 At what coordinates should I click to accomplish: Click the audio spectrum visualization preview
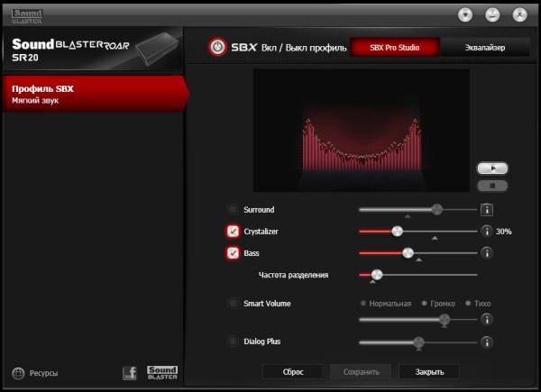(362, 130)
